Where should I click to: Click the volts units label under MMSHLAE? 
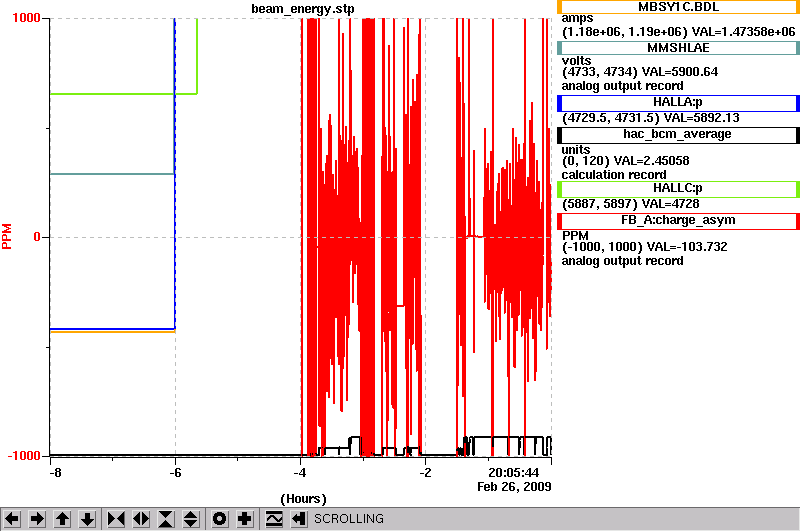click(x=577, y=61)
